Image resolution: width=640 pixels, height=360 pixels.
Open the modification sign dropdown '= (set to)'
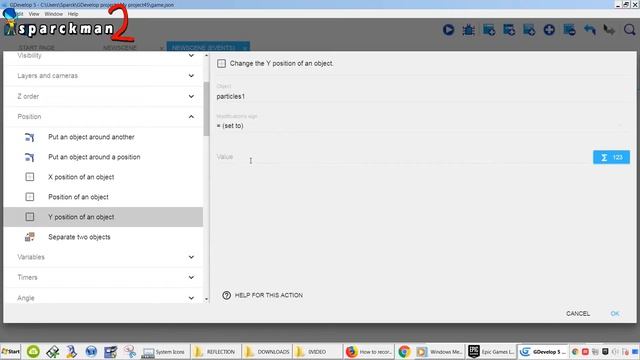420,126
